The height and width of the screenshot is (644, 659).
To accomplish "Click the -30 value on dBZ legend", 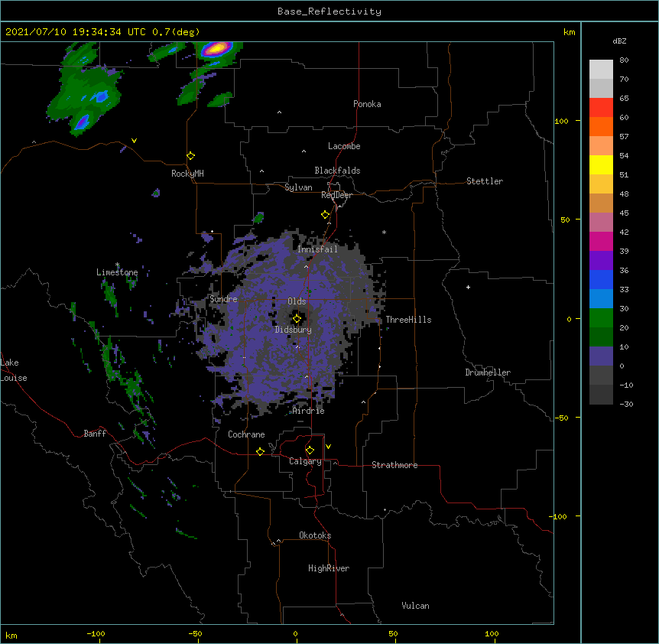I will [626, 404].
